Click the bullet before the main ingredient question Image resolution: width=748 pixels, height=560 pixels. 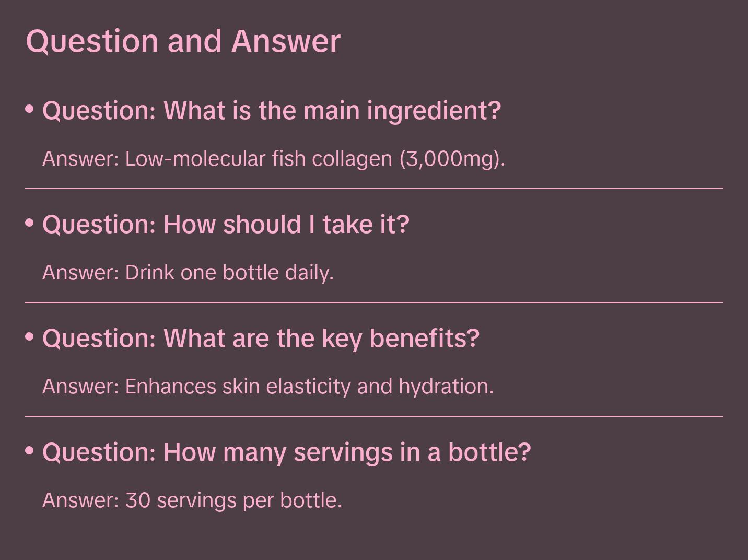pyautogui.click(x=30, y=109)
